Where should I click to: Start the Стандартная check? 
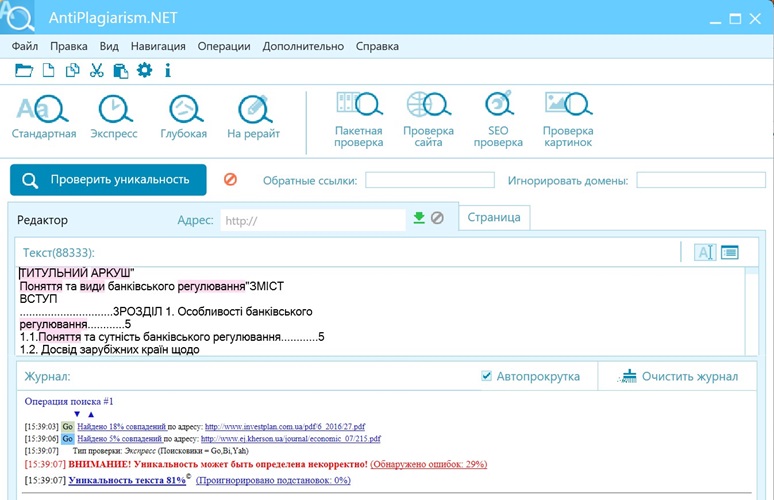tap(44, 116)
